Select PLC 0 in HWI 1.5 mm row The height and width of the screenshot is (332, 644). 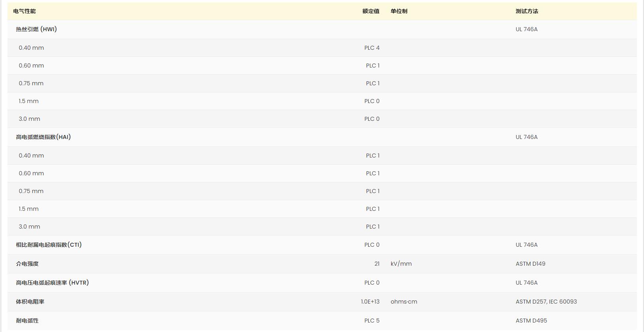click(x=372, y=101)
